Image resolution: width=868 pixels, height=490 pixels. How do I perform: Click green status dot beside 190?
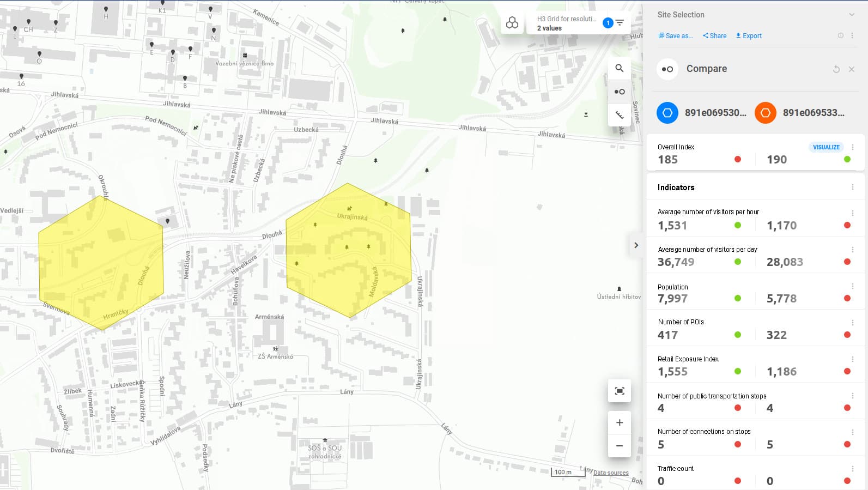[847, 160]
